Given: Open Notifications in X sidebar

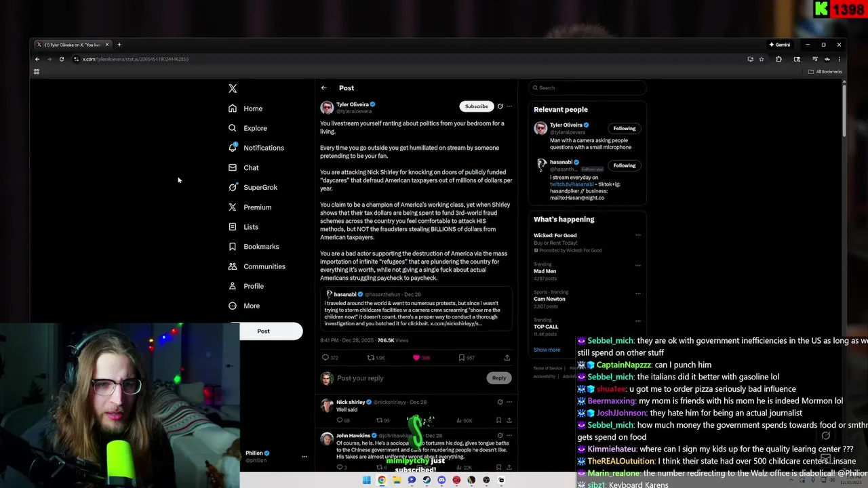Looking at the screenshot, I should [256, 148].
